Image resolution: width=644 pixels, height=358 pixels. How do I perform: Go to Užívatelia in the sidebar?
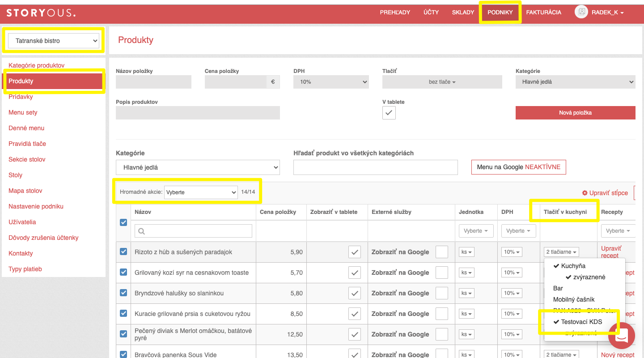click(x=22, y=222)
